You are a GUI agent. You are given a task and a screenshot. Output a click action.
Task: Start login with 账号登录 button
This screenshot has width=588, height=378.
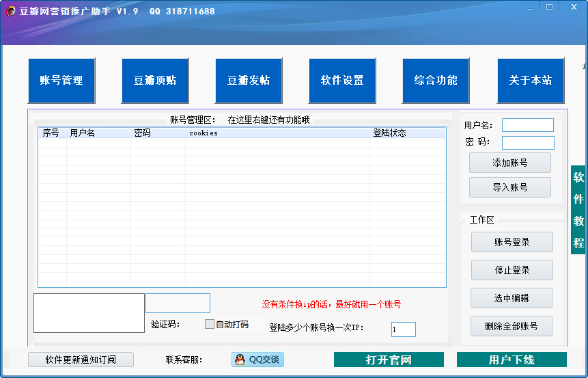(512, 242)
